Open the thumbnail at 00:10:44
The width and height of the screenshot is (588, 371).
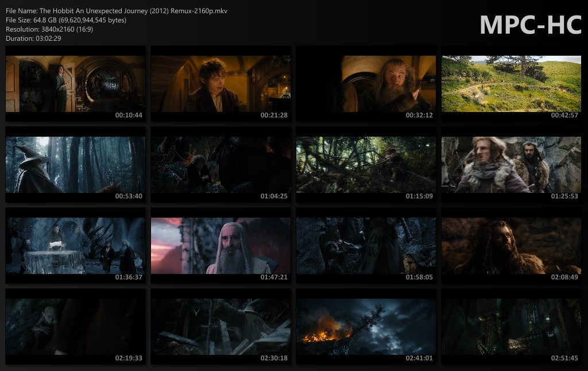click(x=75, y=83)
